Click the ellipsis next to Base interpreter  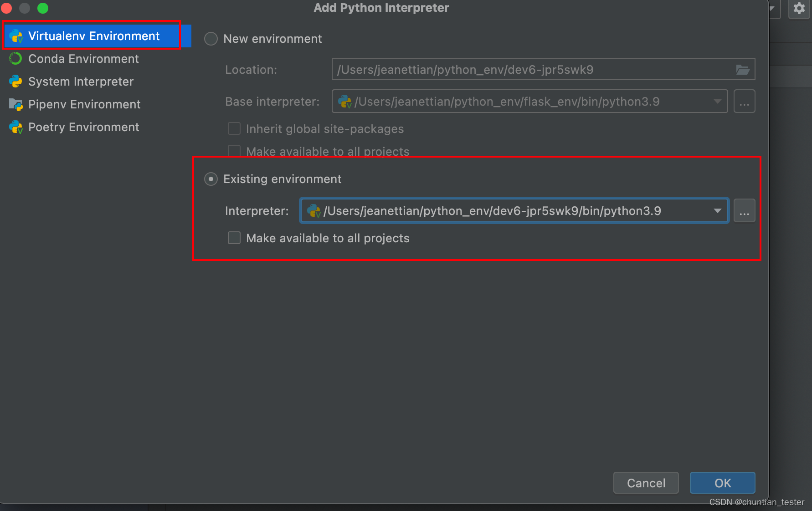[x=744, y=101]
